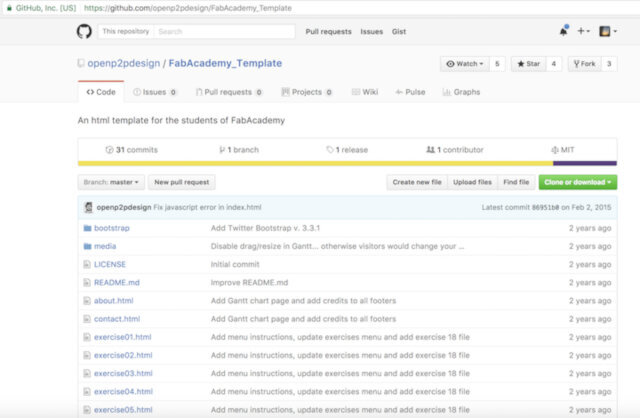Screen dimensions: 640x418
Task: Open the user avatar menu
Action: tap(608, 31)
